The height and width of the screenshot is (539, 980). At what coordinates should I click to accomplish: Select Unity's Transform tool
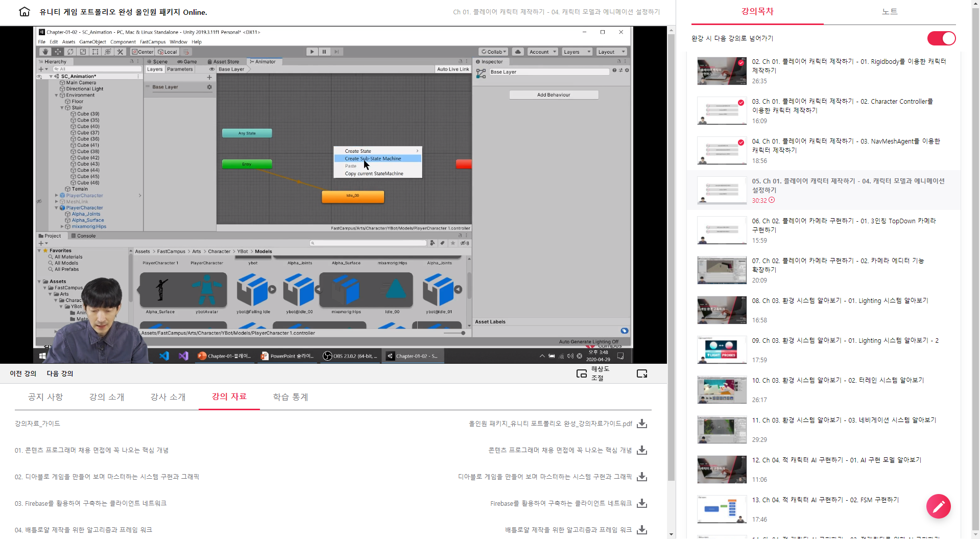108,52
